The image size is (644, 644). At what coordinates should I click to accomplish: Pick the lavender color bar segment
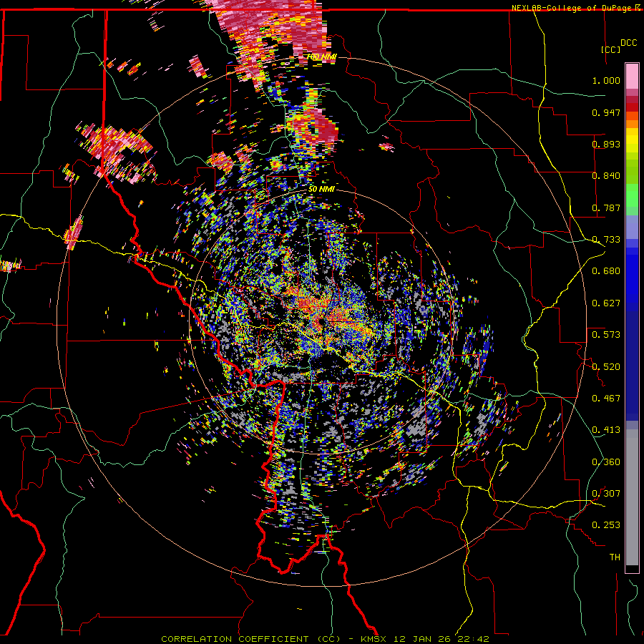tap(632, 227)
